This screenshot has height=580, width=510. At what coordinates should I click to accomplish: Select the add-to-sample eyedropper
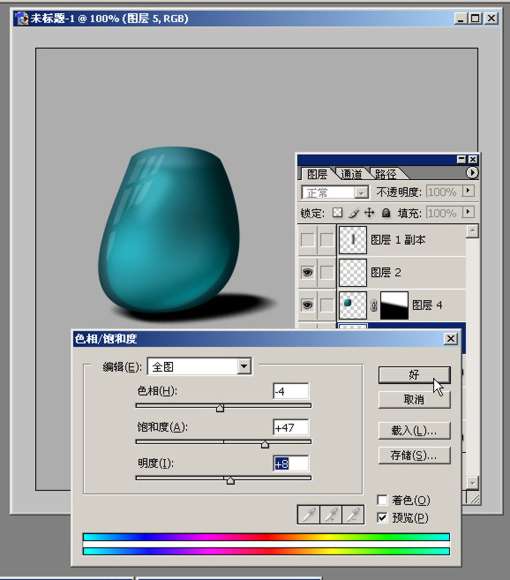[x=331, y=515]
